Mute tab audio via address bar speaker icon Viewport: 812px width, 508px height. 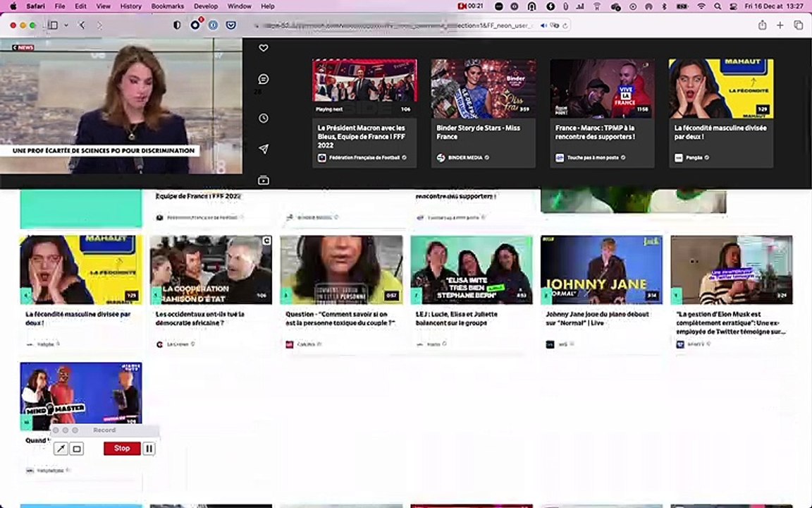pyautogui.click(x=543, y=25)
